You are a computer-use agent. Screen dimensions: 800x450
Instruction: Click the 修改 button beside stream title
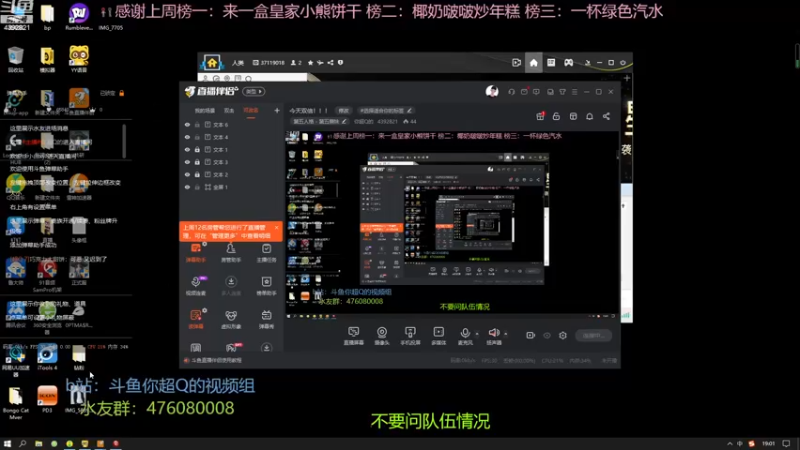pyautogui.click(x=343, y=110)
